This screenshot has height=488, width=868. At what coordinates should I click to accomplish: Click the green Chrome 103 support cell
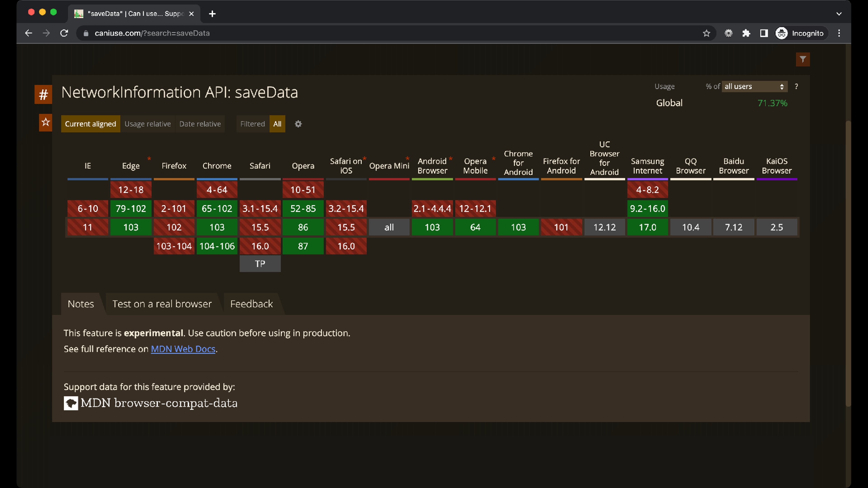217,227
